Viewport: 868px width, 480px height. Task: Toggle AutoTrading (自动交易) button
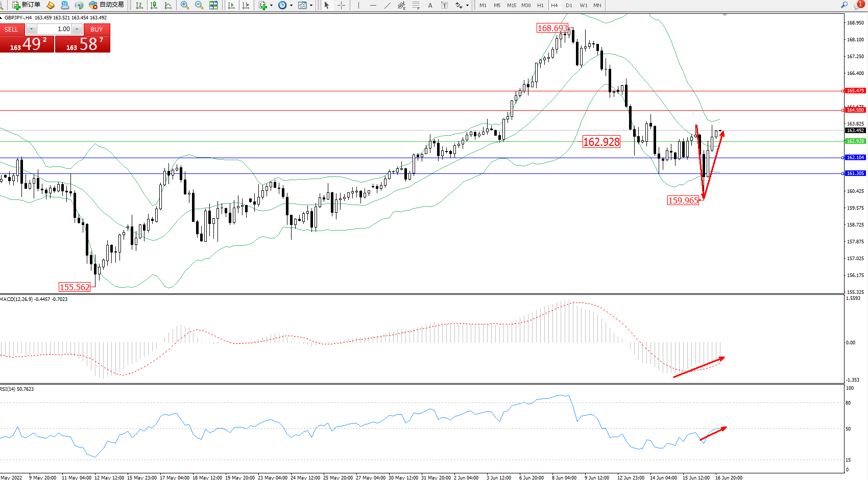click(x=106, y=5)
